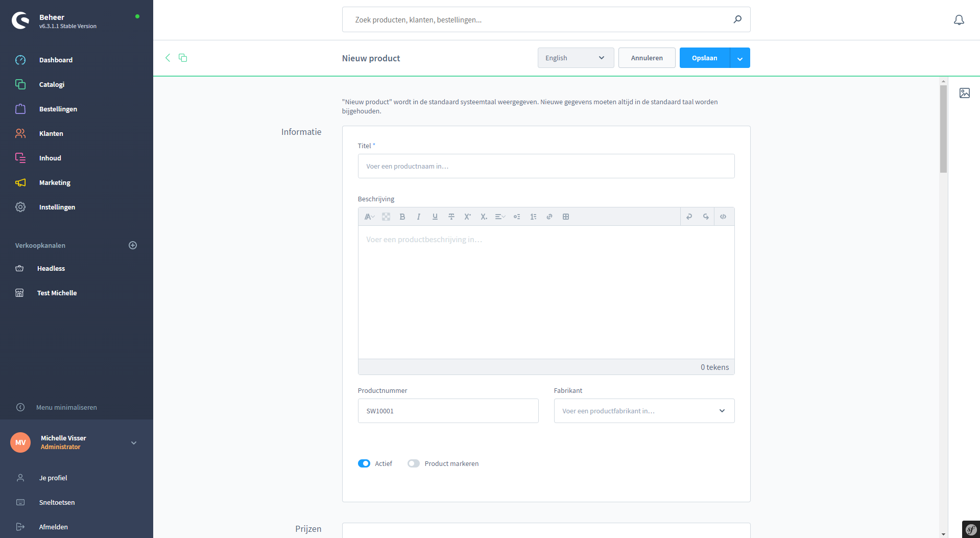This screenshot has height=538, width=980.
Task: Open the English language dropdown
Action: pyautogui.click(x=575, y=58)
